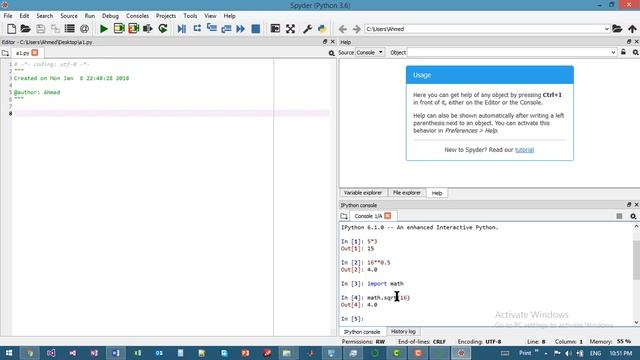Open the Source menu
The image size is (640, 360).
point(69,16)
